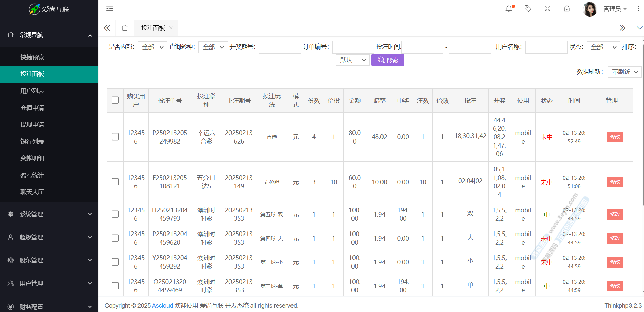Click the 开奖期号 input field

[280, 47]
